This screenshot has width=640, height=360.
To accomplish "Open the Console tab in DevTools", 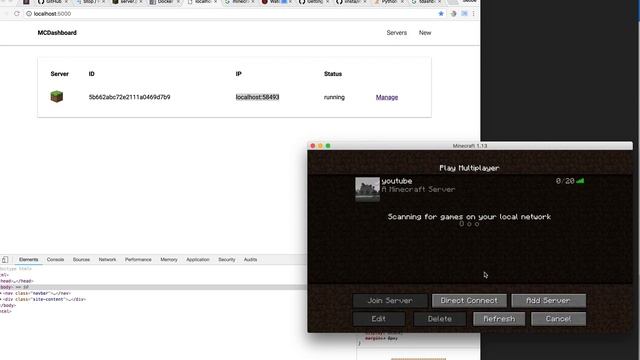I will pyautogui.click(x=55, y=260).
